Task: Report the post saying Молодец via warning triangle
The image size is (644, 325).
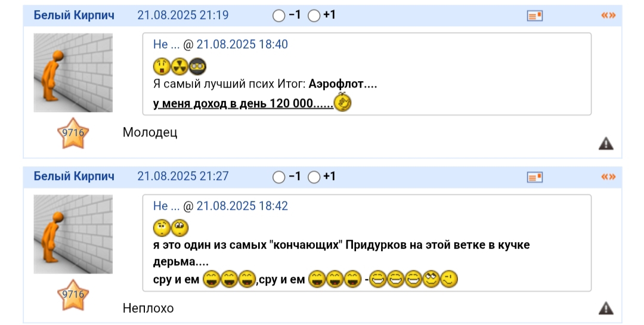Action: point(606,143)
